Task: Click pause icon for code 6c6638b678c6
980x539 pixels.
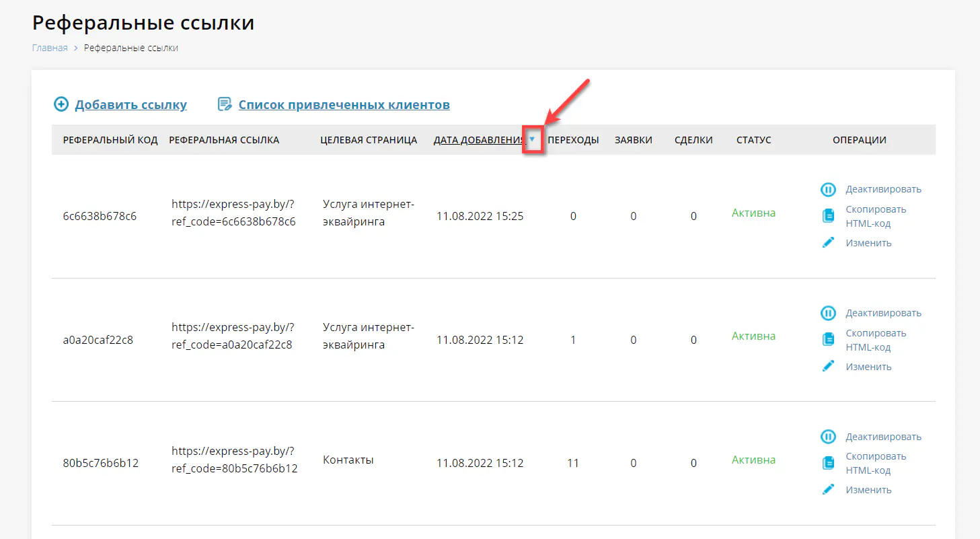Action: 828,190
